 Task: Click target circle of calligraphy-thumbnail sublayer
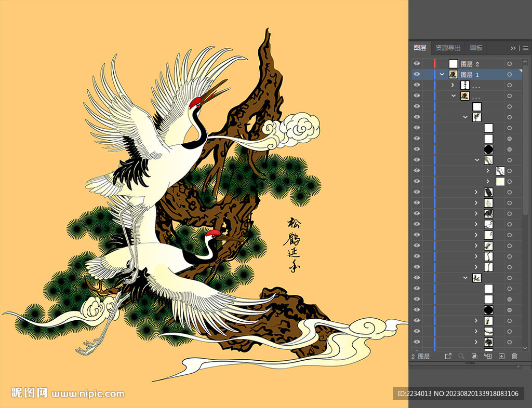coord(509,85)
